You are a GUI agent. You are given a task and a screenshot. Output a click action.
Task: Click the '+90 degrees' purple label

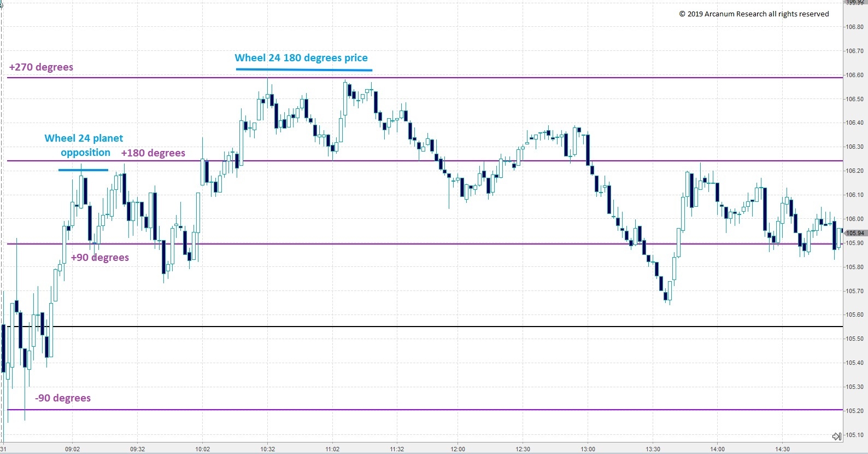[x=100, y=258]
